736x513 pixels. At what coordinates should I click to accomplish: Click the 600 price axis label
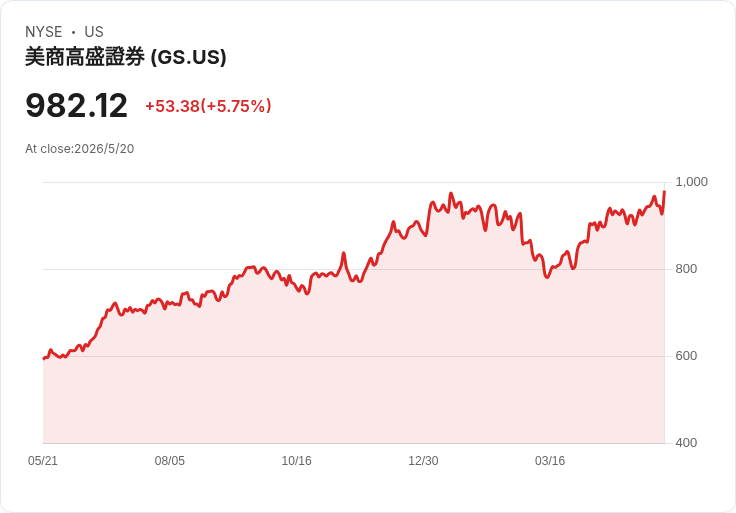tap(686, 356)
